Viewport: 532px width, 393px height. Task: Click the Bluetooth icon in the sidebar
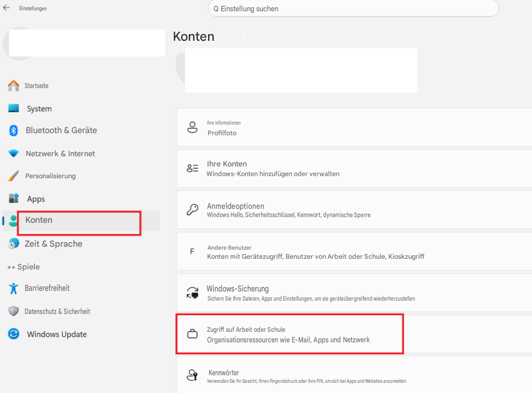13,130
